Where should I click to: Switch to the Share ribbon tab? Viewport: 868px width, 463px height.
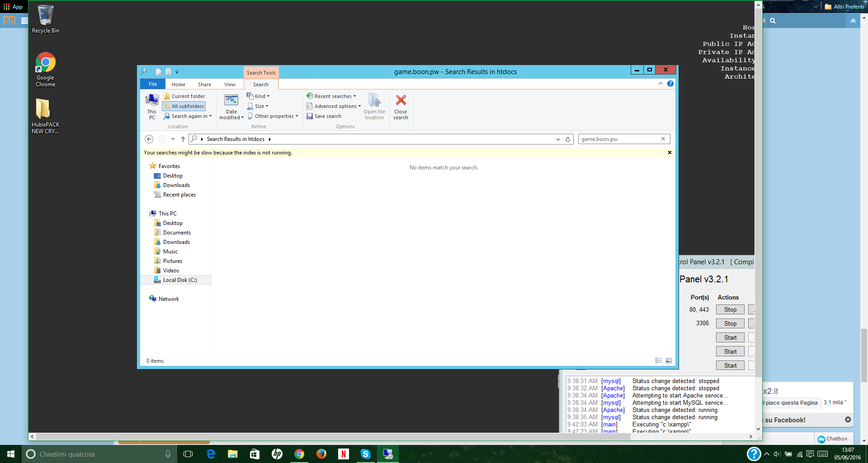(x=204, y=84)
